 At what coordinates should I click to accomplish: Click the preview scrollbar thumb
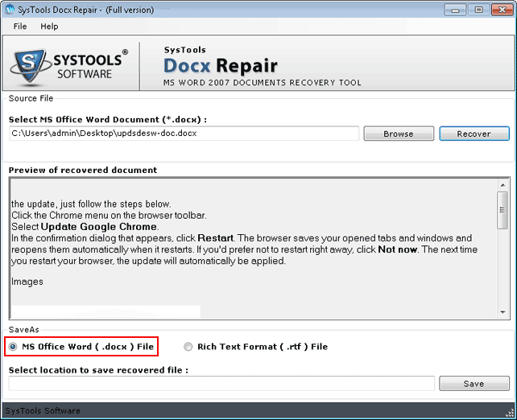point(503,210)
